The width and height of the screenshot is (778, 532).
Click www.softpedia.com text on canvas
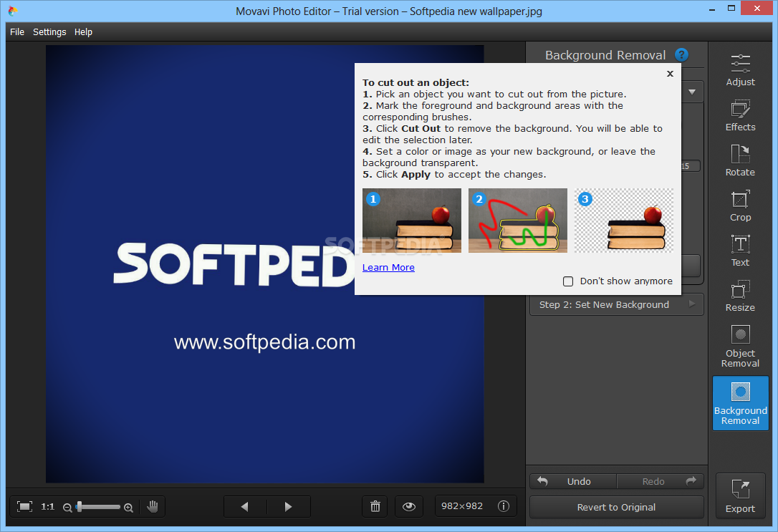[x=264, y=342]
